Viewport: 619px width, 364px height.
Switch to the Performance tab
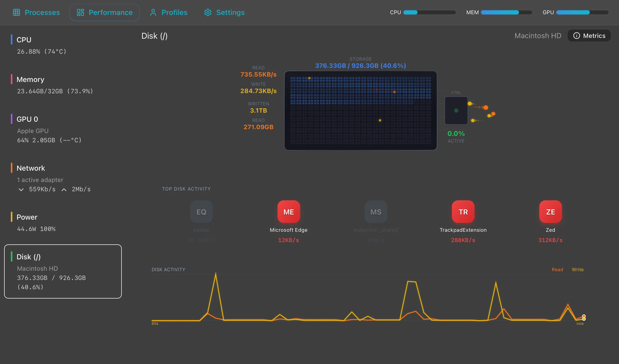[104, 12]
